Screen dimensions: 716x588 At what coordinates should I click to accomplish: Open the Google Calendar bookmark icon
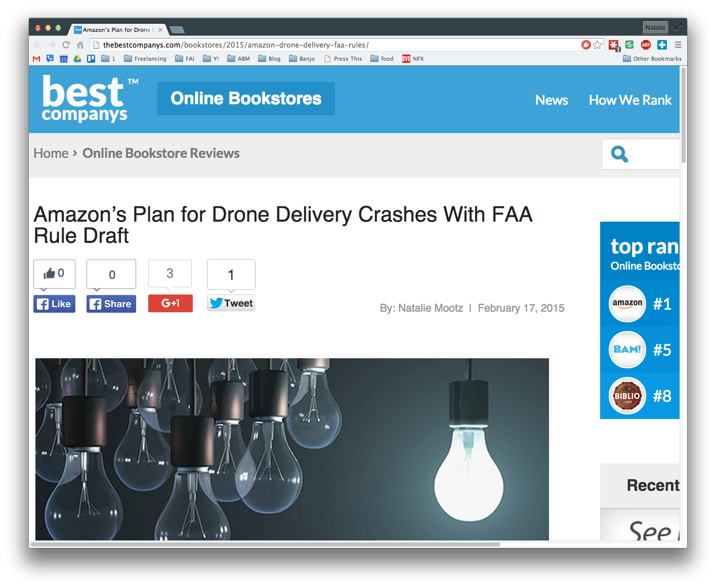click(64, 59)
